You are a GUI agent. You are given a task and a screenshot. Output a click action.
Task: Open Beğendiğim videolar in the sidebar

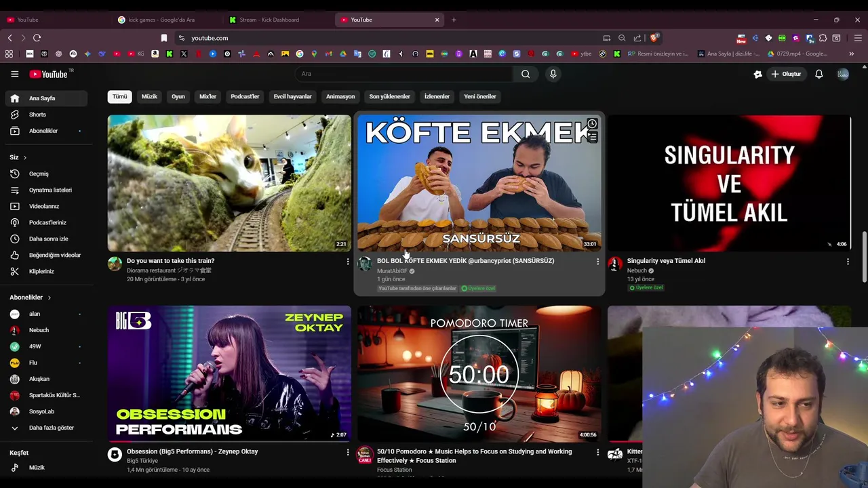(46, 255)
